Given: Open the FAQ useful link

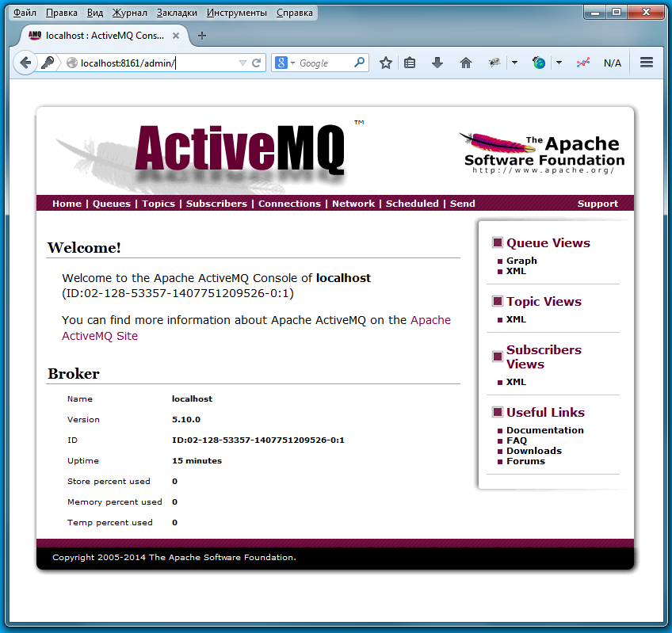Looking at the screenshot, I should (x=517, y=440).
